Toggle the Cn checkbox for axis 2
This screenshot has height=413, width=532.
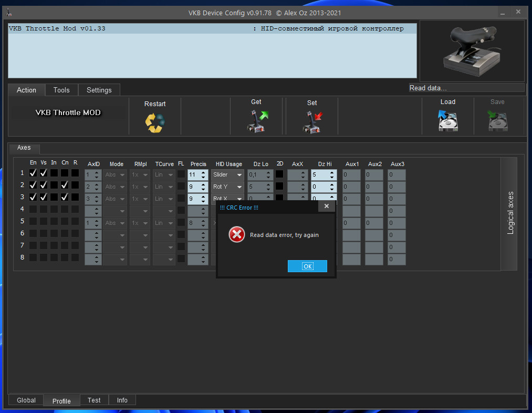65,185
